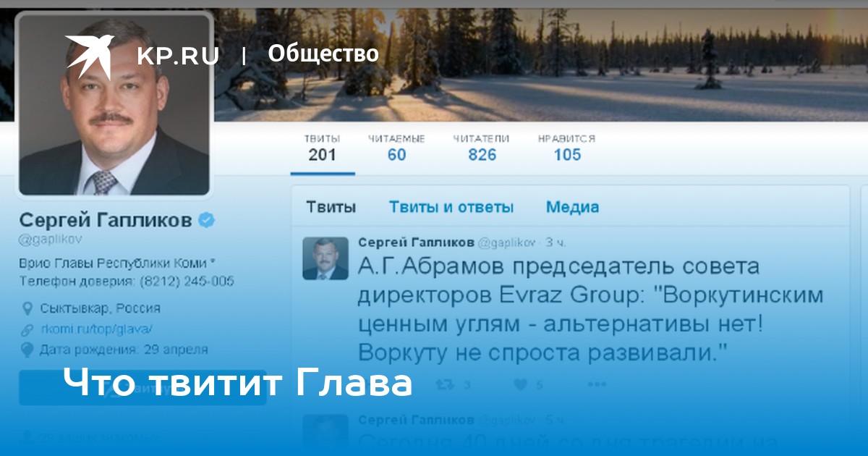Image resolution: width=868 pixels, height=456 pixels.
Task: Click the small avatar beside the first tweet
Action: 325,258
